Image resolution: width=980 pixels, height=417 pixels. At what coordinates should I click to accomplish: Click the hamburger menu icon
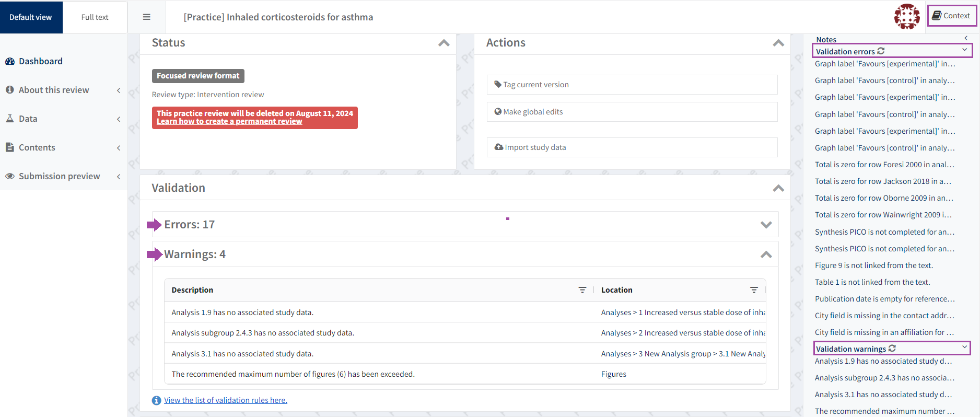tap(147, 17)
